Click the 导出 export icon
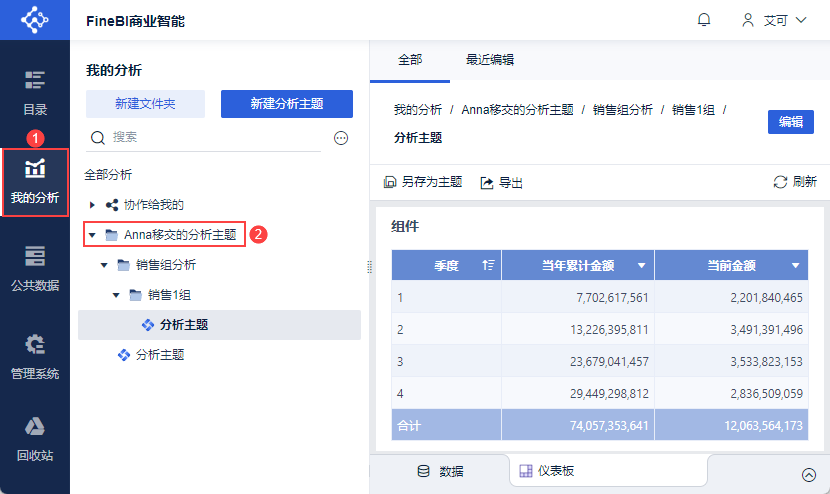The width and height of the screenshot is (830, 494). tap(487, 183)
